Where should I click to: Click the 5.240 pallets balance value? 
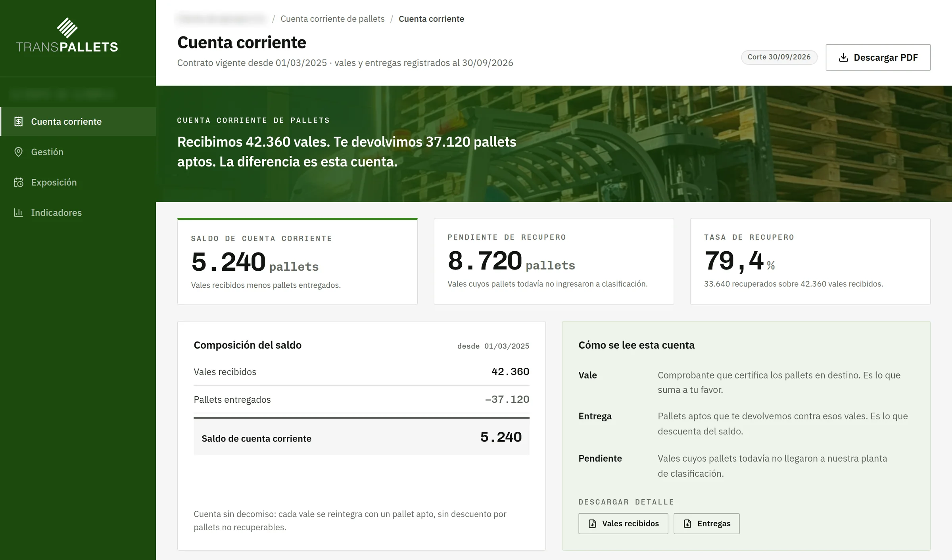point(255,262)
